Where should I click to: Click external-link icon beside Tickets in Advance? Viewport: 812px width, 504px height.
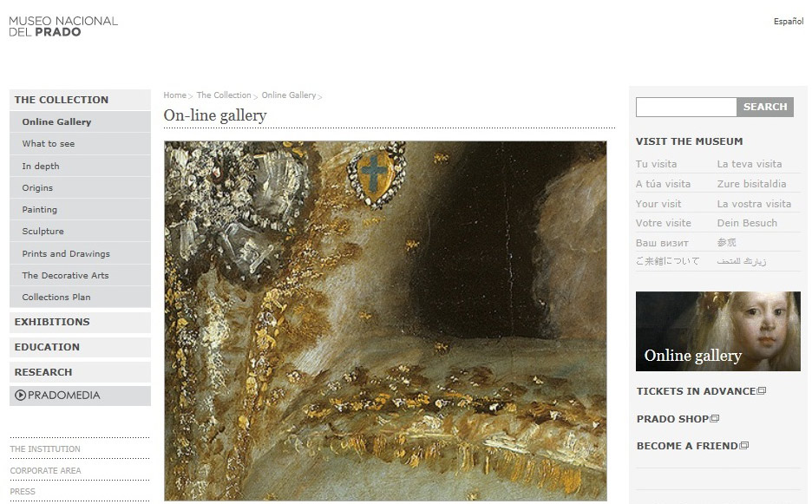[762, 391]
